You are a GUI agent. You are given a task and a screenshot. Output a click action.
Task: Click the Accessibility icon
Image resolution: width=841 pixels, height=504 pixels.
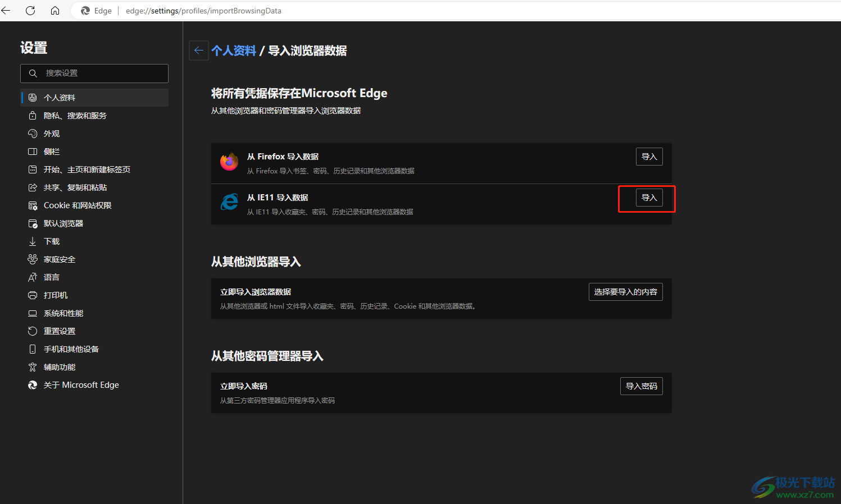pos(33,367)
